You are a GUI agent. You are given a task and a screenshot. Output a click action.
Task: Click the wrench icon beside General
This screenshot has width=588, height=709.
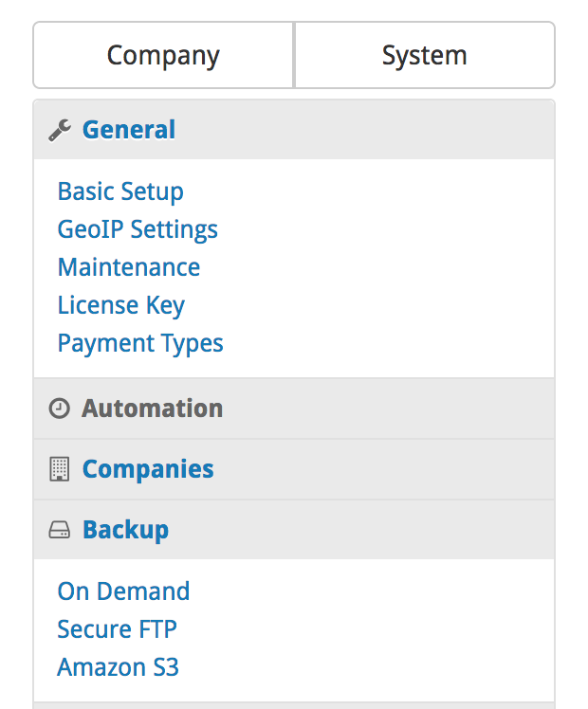60,130
